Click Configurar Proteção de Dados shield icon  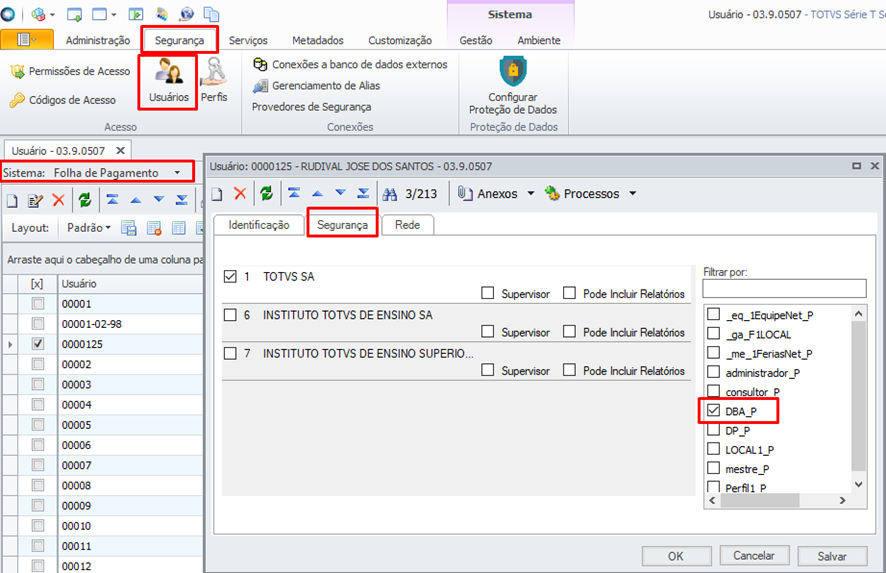pos(513,71)
